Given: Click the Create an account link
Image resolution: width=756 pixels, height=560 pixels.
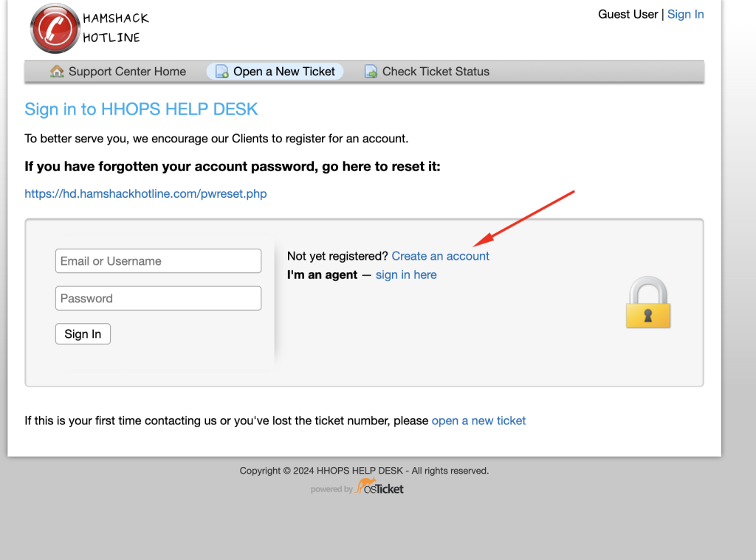Looking at the screenshot, I should [440, 256].
